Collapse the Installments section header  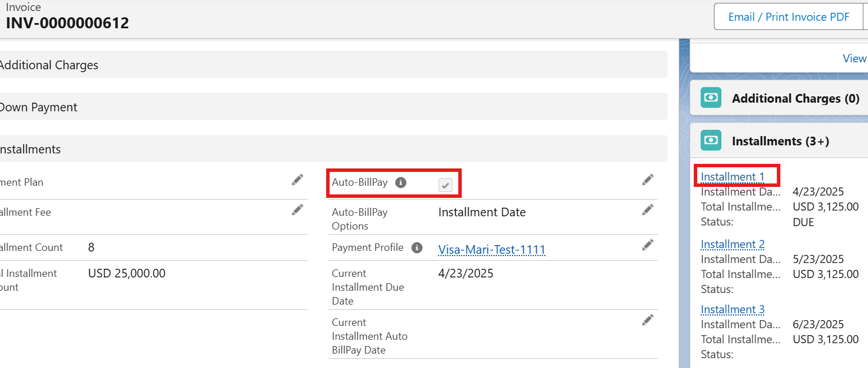[x=31, y=149]
